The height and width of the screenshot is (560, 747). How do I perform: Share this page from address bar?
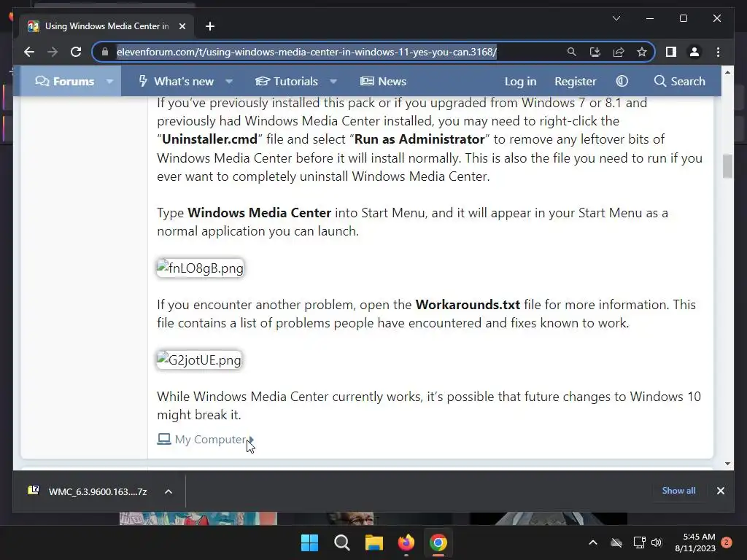[619, 52]
